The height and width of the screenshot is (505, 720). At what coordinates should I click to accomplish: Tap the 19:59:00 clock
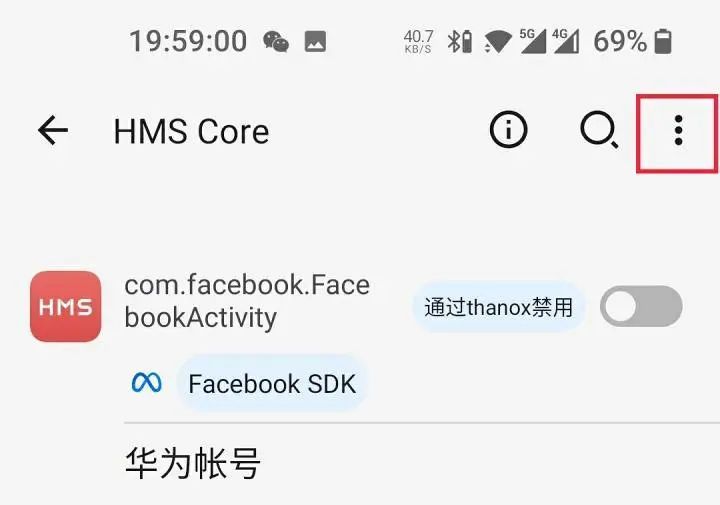[188, 41]
